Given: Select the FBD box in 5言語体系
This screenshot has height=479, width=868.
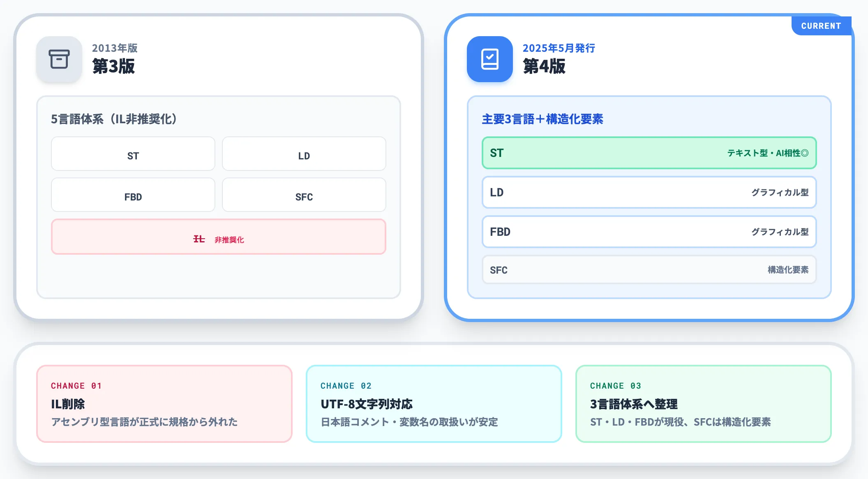Looking at the screenshot, I should pos(133,195).
